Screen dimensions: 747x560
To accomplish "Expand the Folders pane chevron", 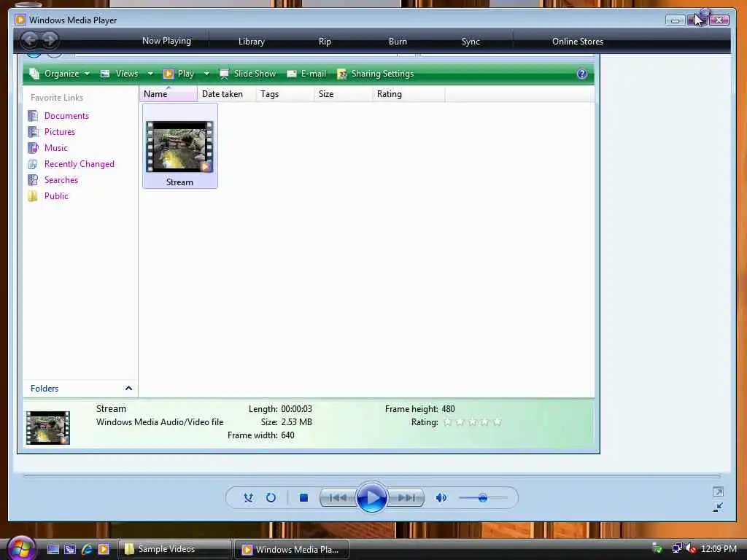I will point(128,389).
